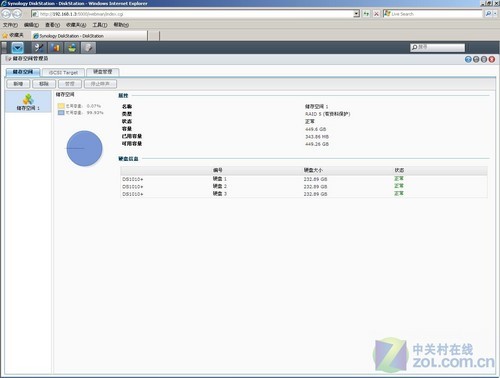Click the first 正常 status in 硬盘 1 row
This screenshot has width=500, height=378.
click(399, 179)
